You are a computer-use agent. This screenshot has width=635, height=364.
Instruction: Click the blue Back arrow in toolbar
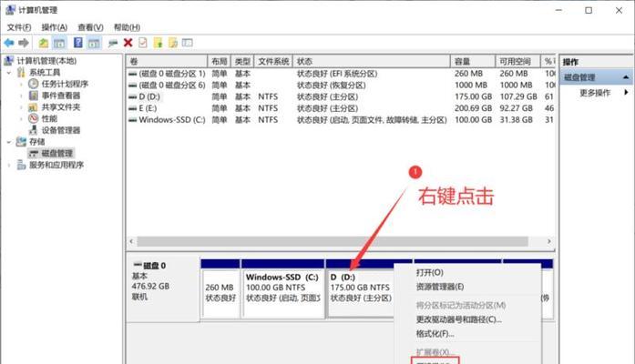[x=9, y=43]
